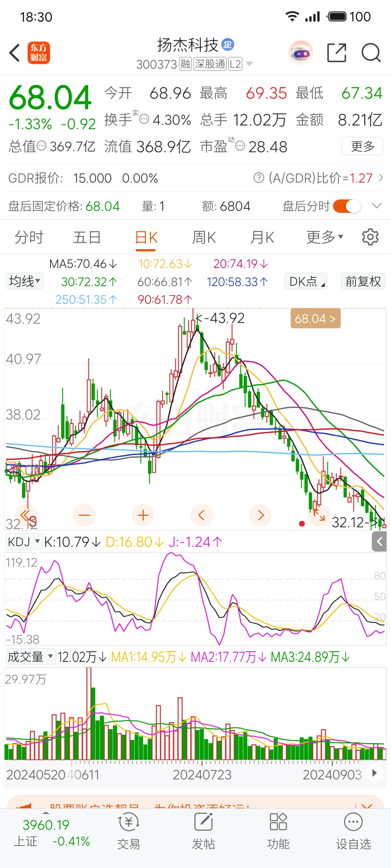Viewport: 391px width, 868px height.
Task: Open 上证 index 3960.19 ticker
Action: pyautogui.click(x=51, y=833)
